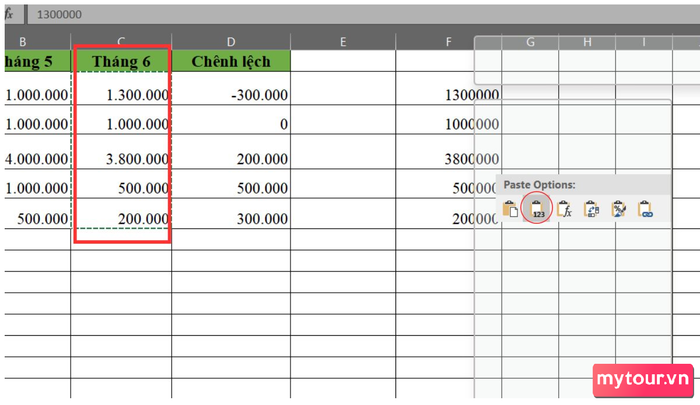Click the formula bar showing 1300000
The width and height of the screenshot is (700, 405).
pyautogui.click(x=363, y=14)
